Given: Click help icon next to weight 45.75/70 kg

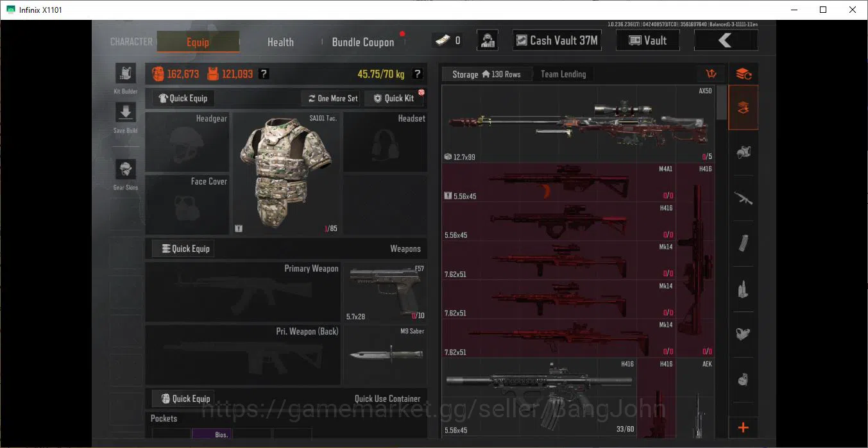Looking at the screenshot, I should pyautogui.click(x=418, y=74).
